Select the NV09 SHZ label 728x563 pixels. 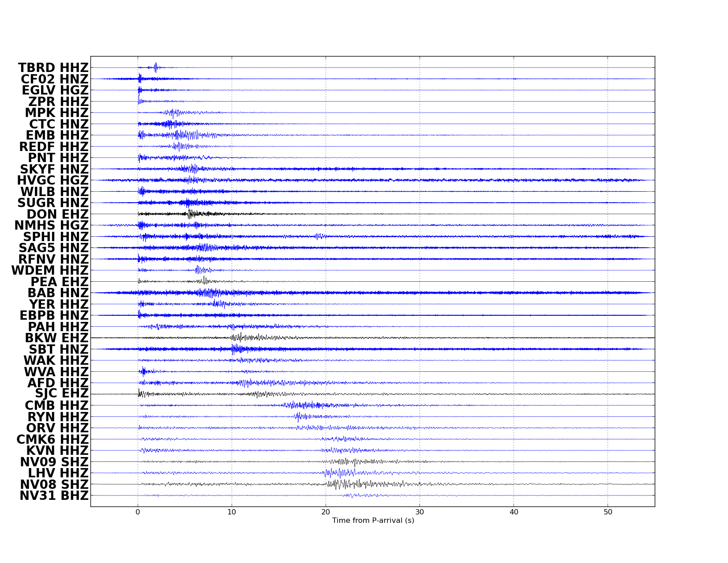pyautogui.click(x=54, y=462)
